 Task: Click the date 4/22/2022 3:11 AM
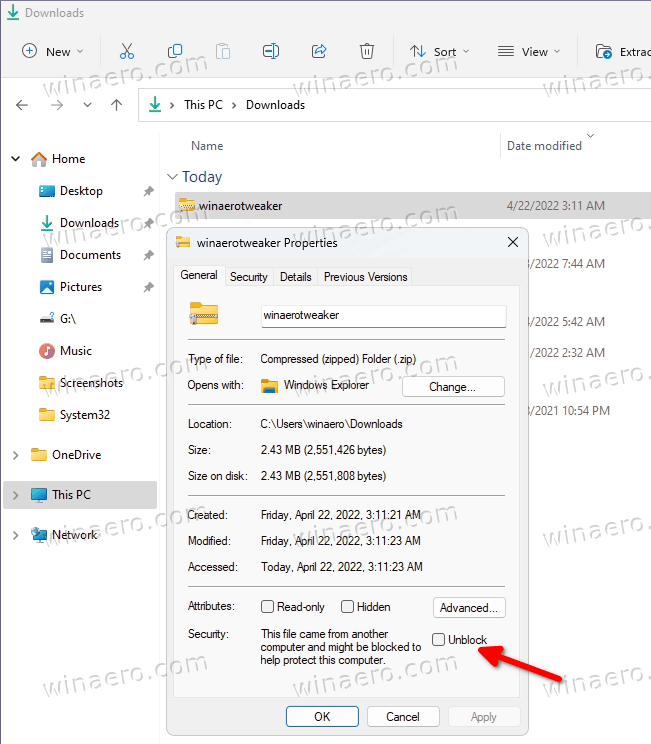(x=556, y=205)
